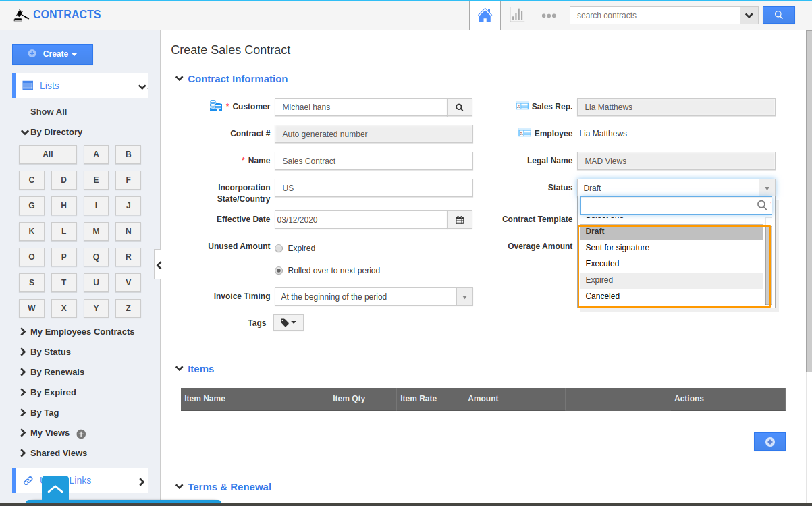Click the Name field Sales Contract
Screen dimensions: 812x506
point(373,161)
